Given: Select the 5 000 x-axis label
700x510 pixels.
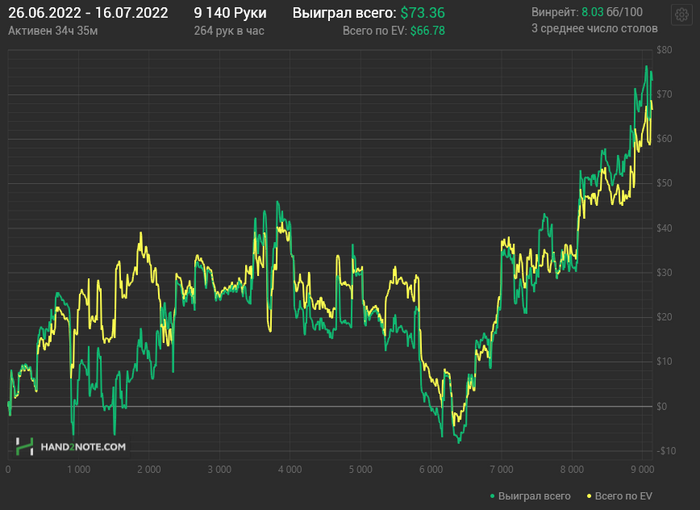Looking at the screenshot, I should (361, 469).
